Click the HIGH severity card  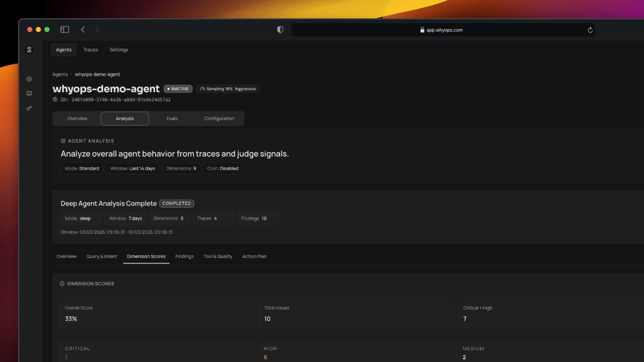[356, 352]
